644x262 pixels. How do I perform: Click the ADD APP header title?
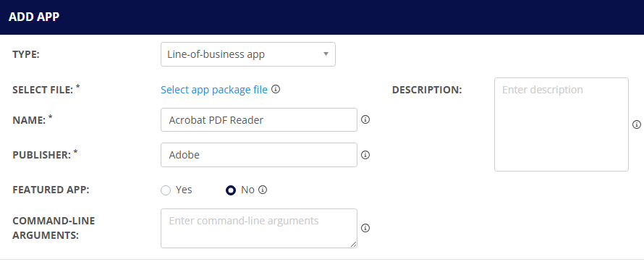pos(34,17)
